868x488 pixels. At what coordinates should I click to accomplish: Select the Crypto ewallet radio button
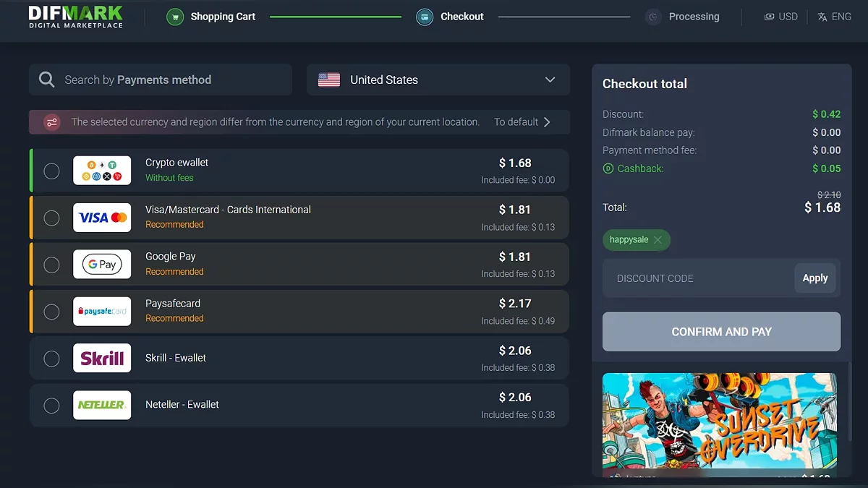51,171
